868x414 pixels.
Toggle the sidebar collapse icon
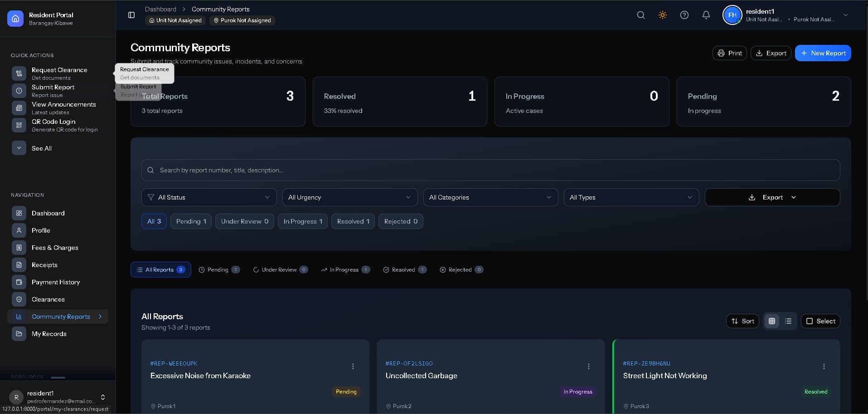click(131, 15)
